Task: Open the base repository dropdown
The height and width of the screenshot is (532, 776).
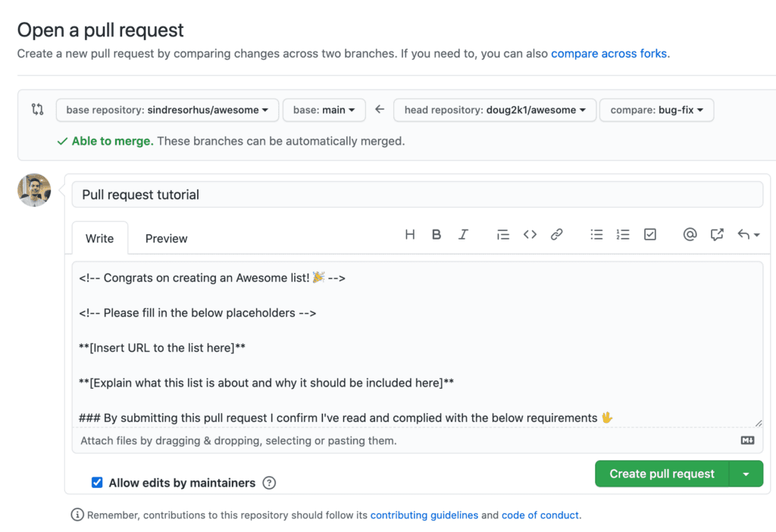Action: point(167,109)
